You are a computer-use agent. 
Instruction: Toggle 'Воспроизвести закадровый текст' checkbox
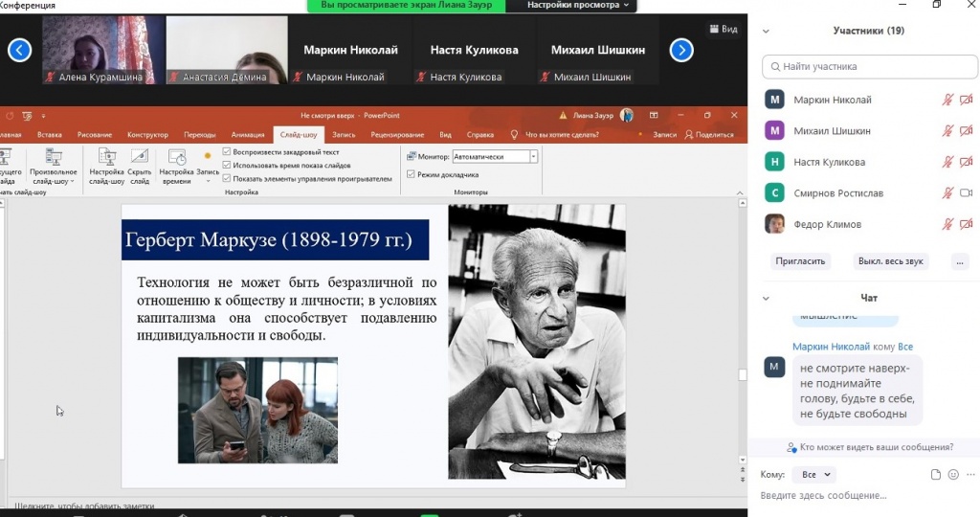pyautogui.click(x=227, y=152)
